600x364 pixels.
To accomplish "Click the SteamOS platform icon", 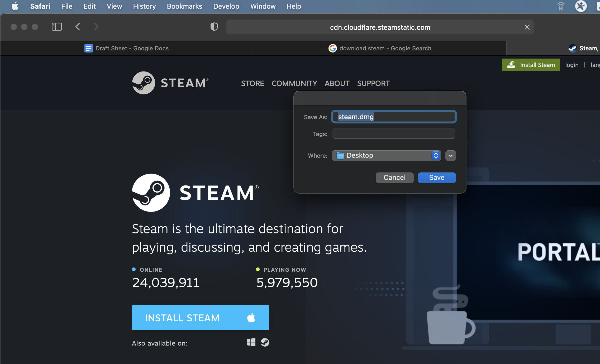I will [265, 342].
